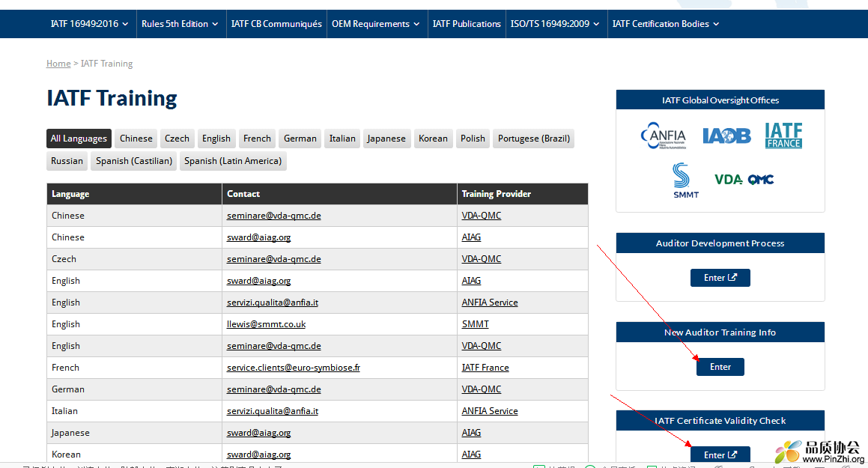Image resolution: width=868 pixels, height=468 pixels.
Task: Click the IATF Training page heading
Action: pos(112,99)
